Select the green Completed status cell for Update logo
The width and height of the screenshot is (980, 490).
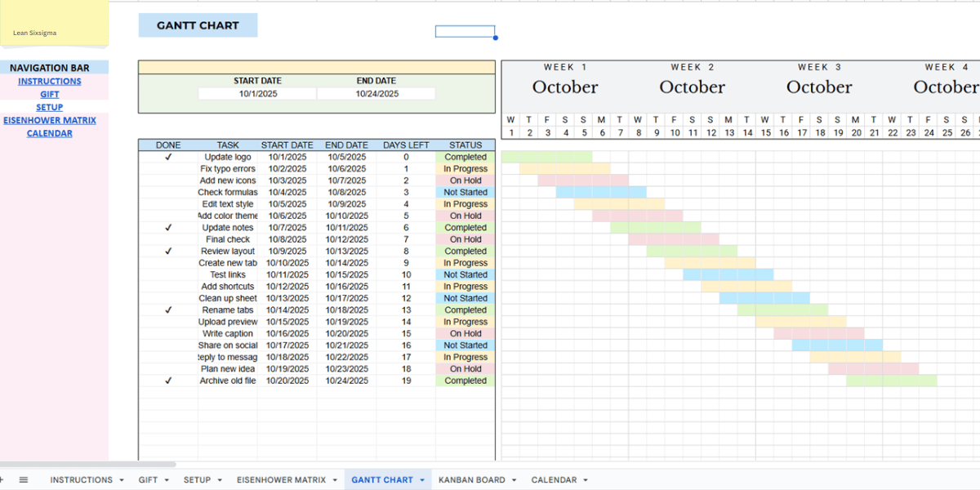click(x=465, y=157)
